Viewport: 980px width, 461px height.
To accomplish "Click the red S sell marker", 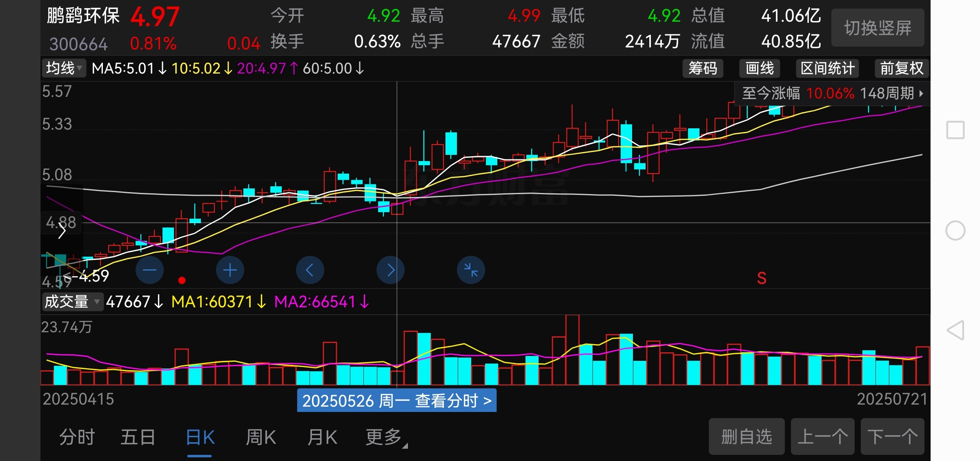I will pos(762,278).
